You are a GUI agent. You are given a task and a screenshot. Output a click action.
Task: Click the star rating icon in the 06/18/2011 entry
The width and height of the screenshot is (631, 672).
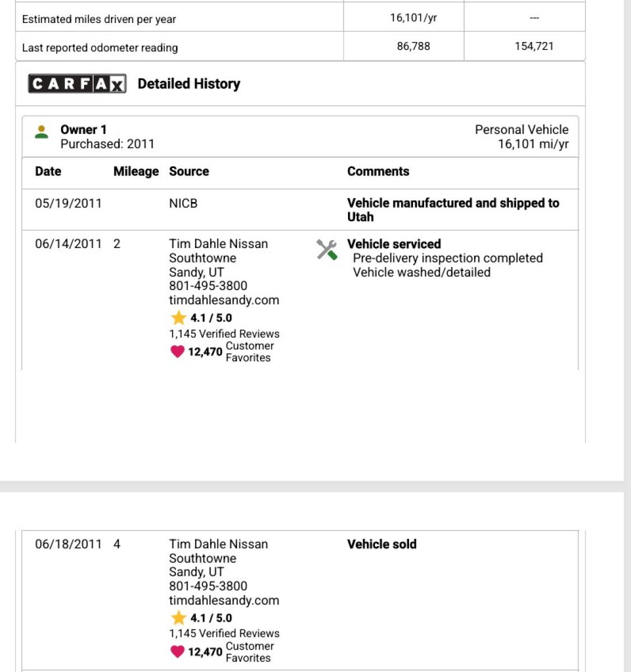click(x=178, y=618)
